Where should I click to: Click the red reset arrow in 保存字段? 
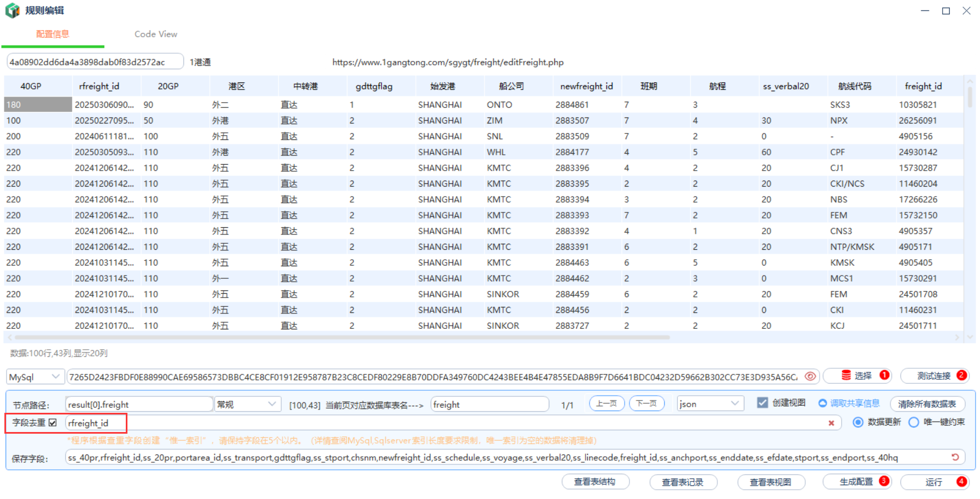click(955, 457)
